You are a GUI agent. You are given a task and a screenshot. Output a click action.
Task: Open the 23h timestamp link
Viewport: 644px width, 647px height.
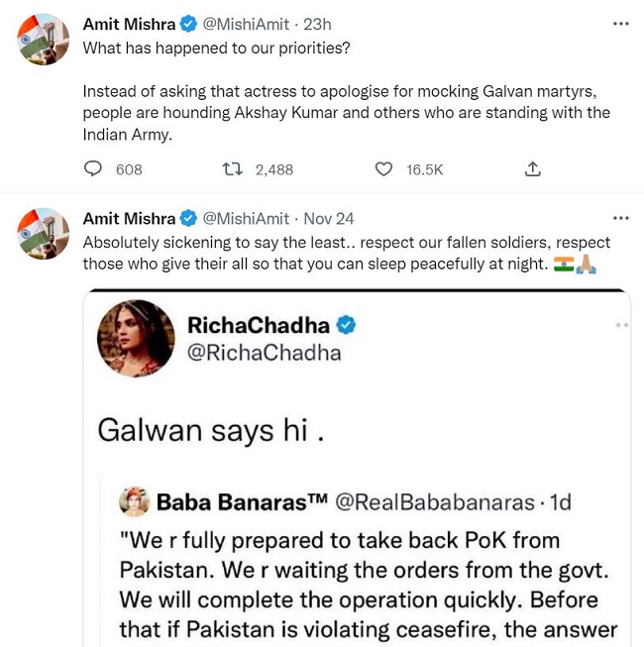pos(317,24)
